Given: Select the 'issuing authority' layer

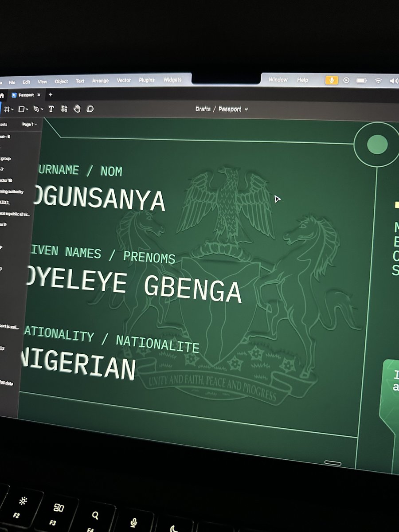Looking at the screenshot, I should coord(12,192).
